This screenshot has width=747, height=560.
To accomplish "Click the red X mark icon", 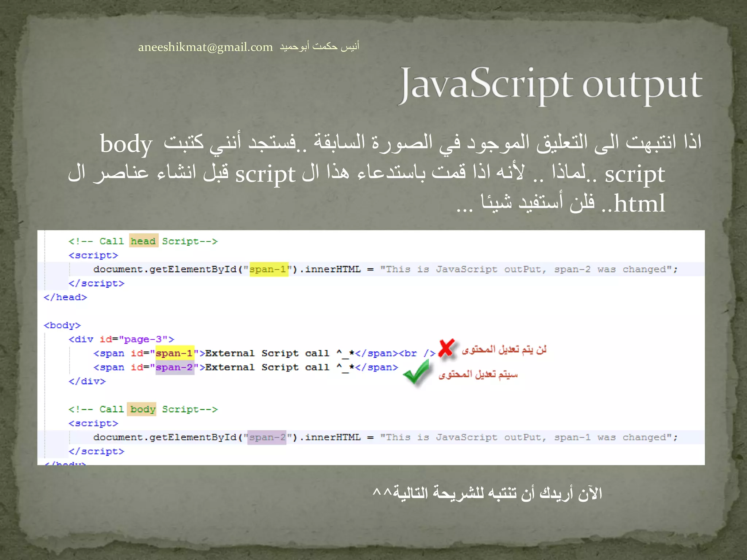I will 446,348.
